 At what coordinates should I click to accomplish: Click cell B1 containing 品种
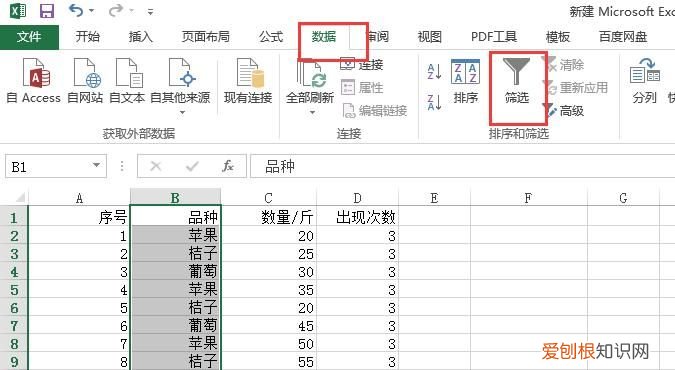tap(175, 217)
